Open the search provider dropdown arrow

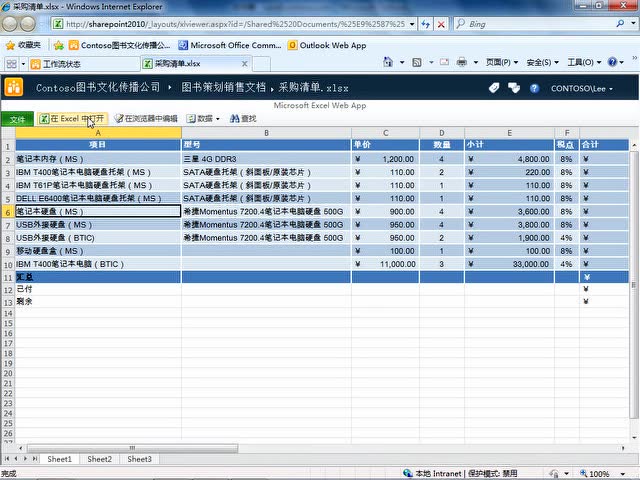tap(633, 24)
